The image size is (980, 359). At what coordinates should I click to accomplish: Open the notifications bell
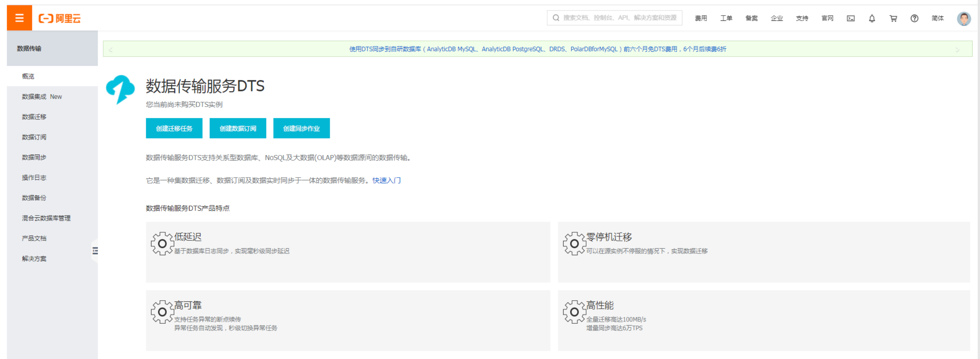click(872, 18)
